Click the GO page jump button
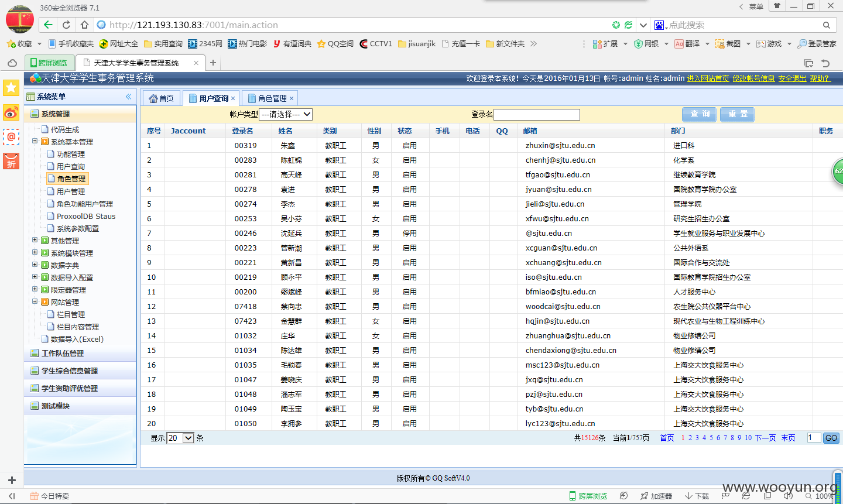Screen dimensions: 843x504 tap(831, 438)
